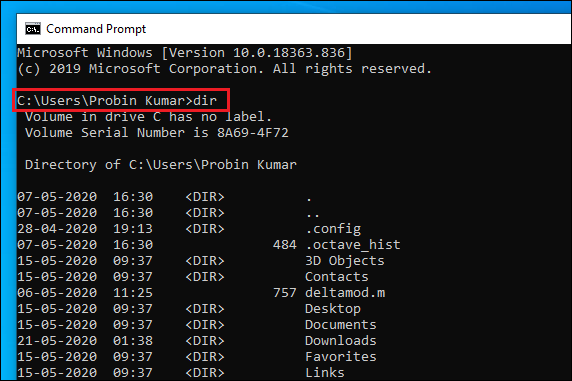The width and height of the screenshot is (572, 381).
Task: Click the Directory of C:\Users\Probin Kumar line
Action: click(161, 165)
